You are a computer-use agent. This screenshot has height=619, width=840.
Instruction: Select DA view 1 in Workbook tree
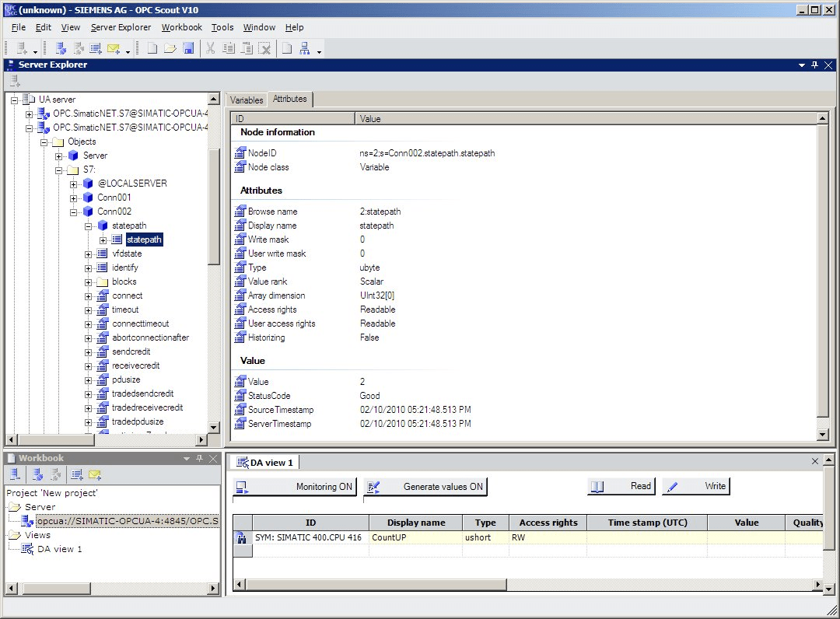coord(59,549)
